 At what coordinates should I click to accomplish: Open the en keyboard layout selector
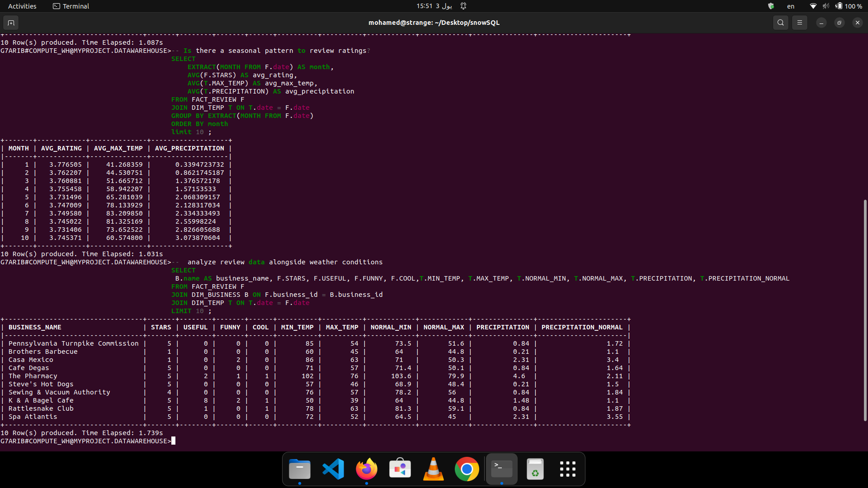(790, 6)
